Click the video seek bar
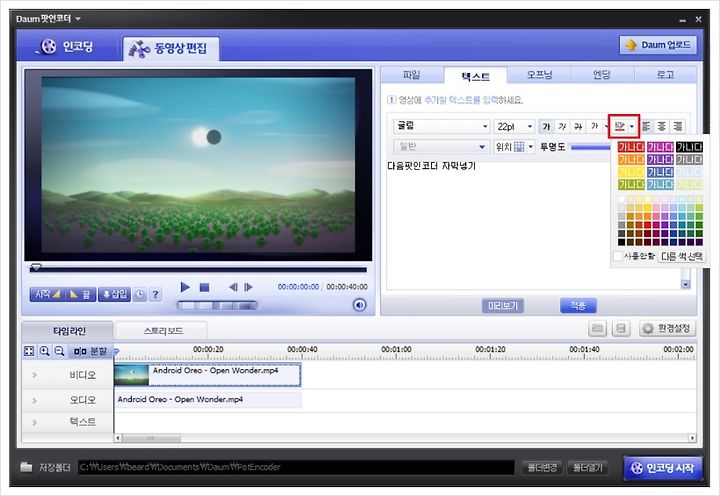720x496 pixels. point(198,269)
